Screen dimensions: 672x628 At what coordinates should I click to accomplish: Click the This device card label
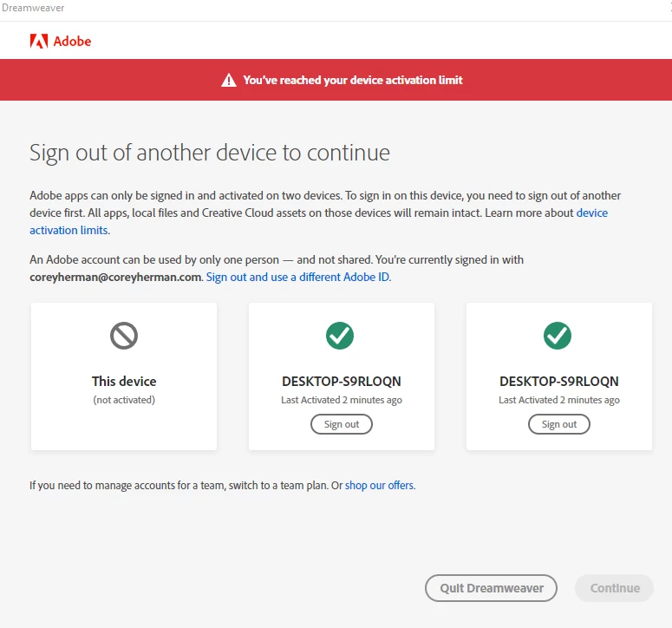pos(124,381)
